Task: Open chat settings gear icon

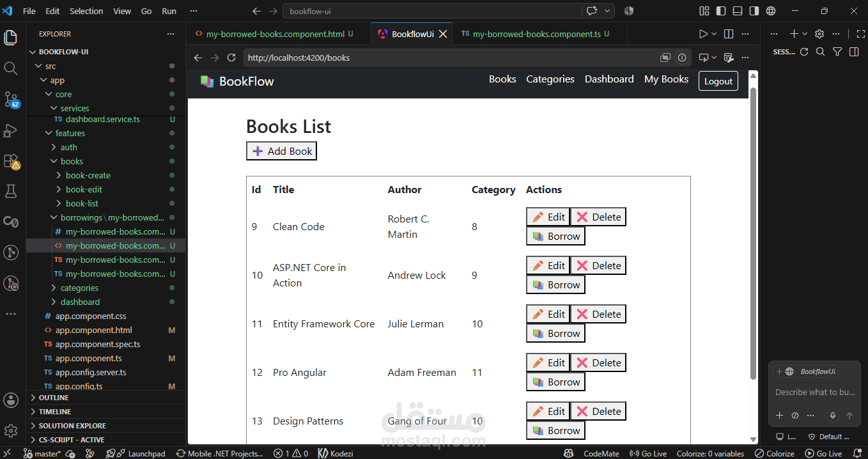Action: tap(819, 34)
